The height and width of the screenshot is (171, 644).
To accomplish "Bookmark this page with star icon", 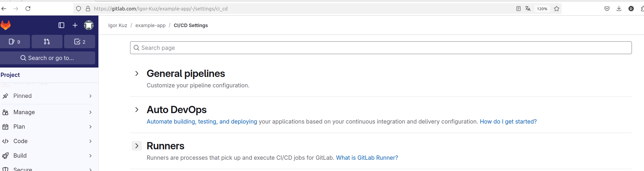I will (x=557, y=9).
